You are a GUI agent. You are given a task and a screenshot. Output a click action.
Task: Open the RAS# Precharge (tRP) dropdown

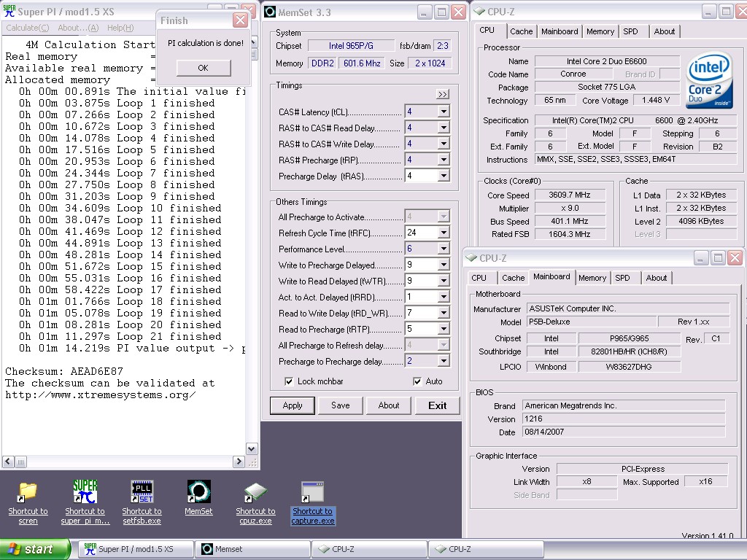click(x=444, y=160)
